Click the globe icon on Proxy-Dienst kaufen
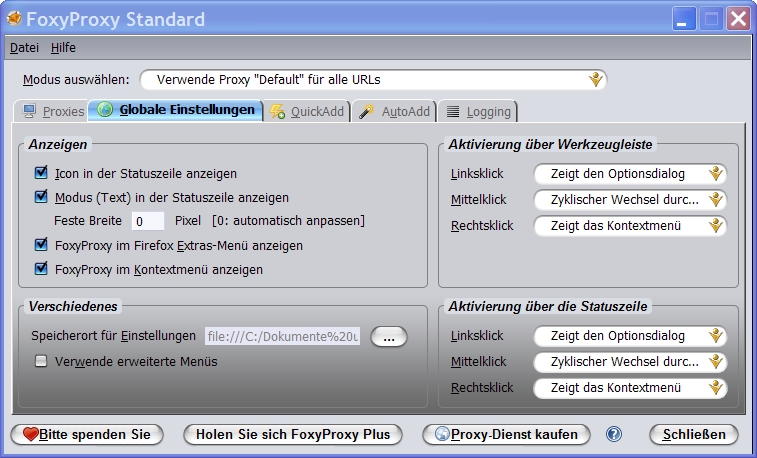This screenshot has height=458, width=757. [442, 434]
